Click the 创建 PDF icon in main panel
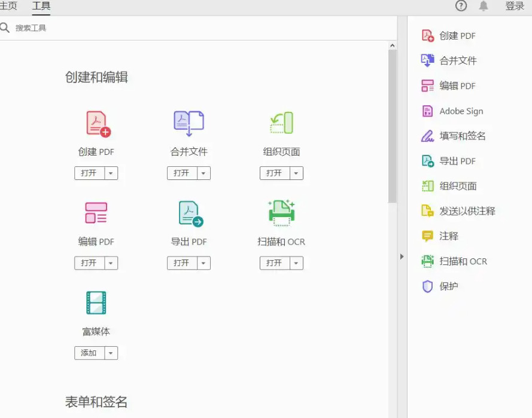Viewport: 532px width, 418px height. (98, 124)
